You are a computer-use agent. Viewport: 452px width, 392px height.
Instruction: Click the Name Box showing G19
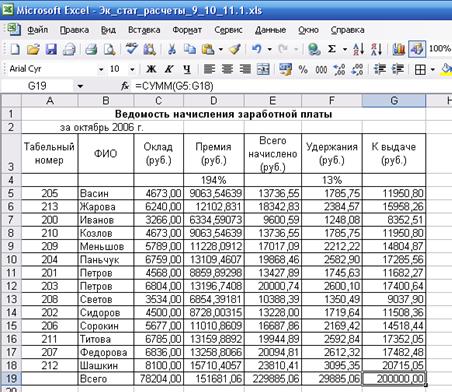click(37, 86)
